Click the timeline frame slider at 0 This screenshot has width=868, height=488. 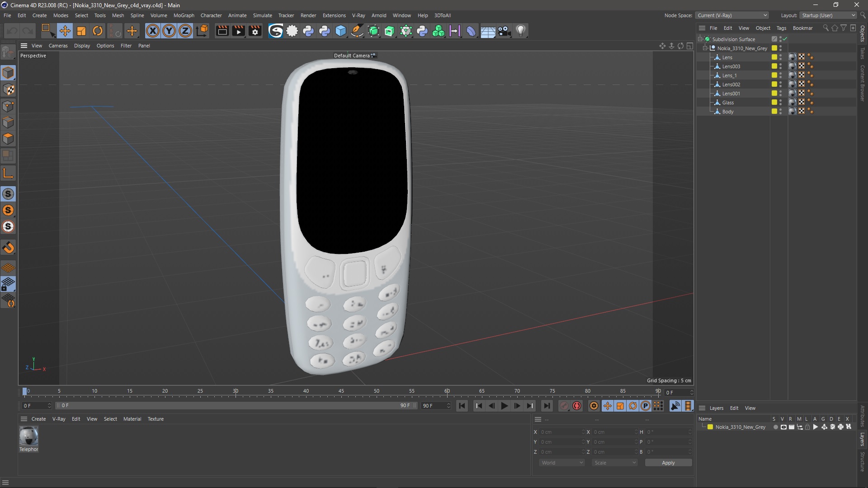tap(25, 391)
